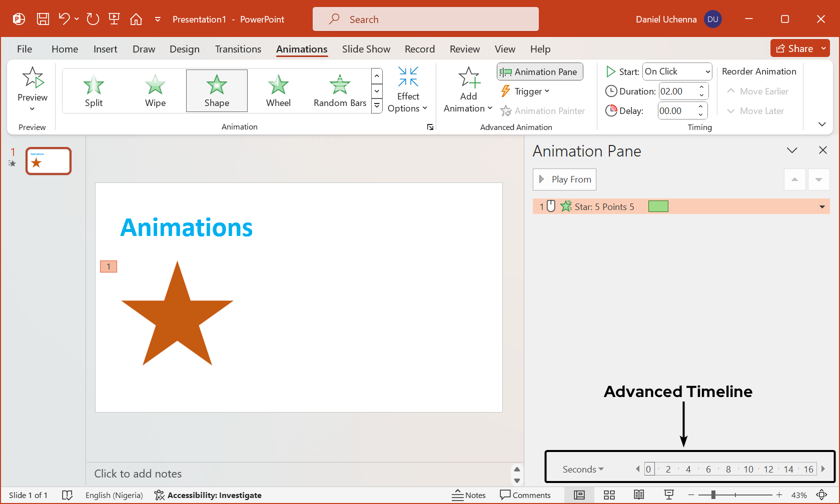The image size is (840, 504).
Task: Toggle Comments pane in status bar
Action: click(525, 495)
